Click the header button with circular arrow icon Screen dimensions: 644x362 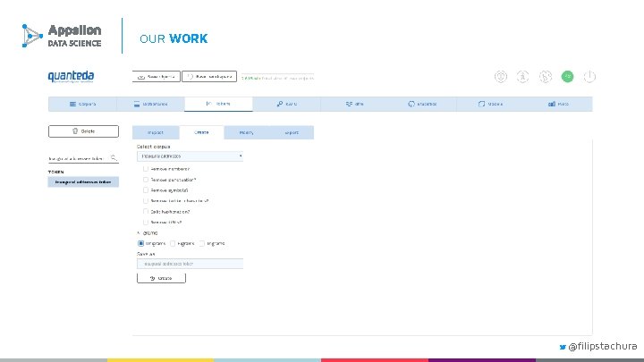click(x=209, y=77)
